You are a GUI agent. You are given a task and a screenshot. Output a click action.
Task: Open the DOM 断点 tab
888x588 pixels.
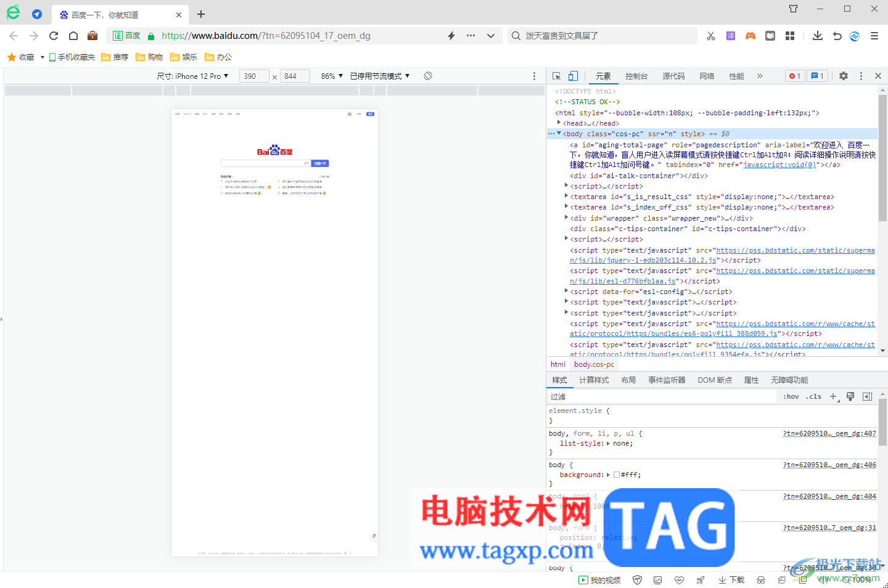(715, 380)
